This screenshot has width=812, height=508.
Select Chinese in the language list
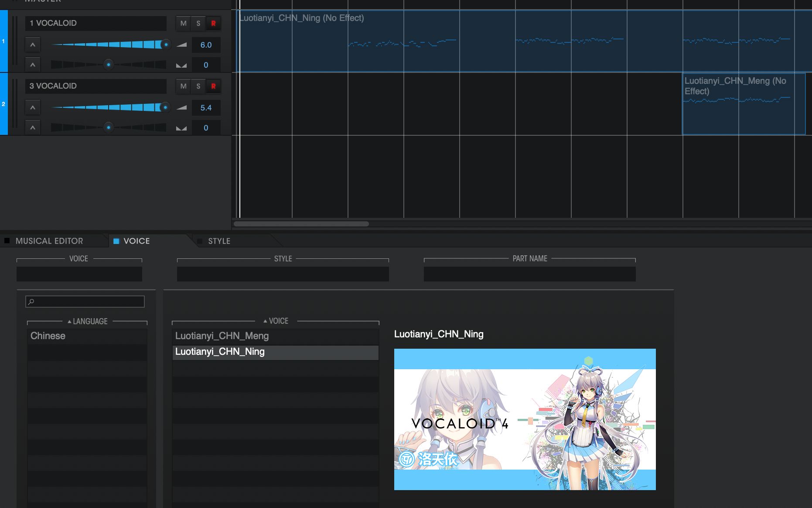pos(87,336)
